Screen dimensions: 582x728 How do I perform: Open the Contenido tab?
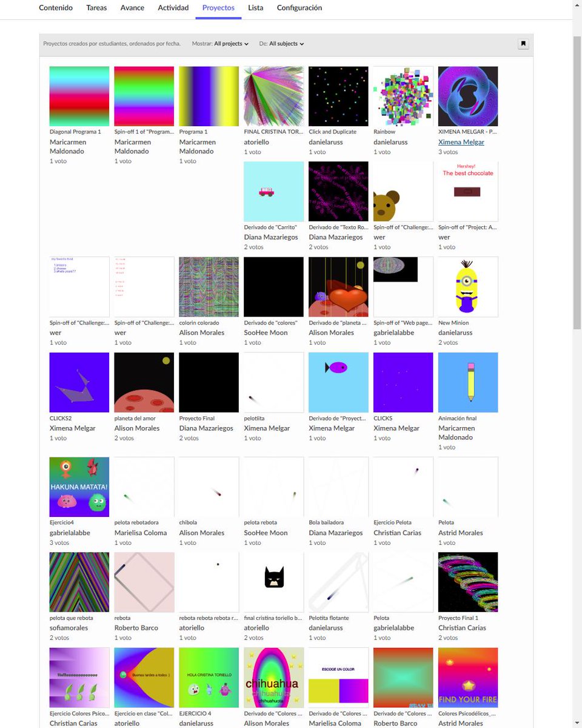pos(56,8)
